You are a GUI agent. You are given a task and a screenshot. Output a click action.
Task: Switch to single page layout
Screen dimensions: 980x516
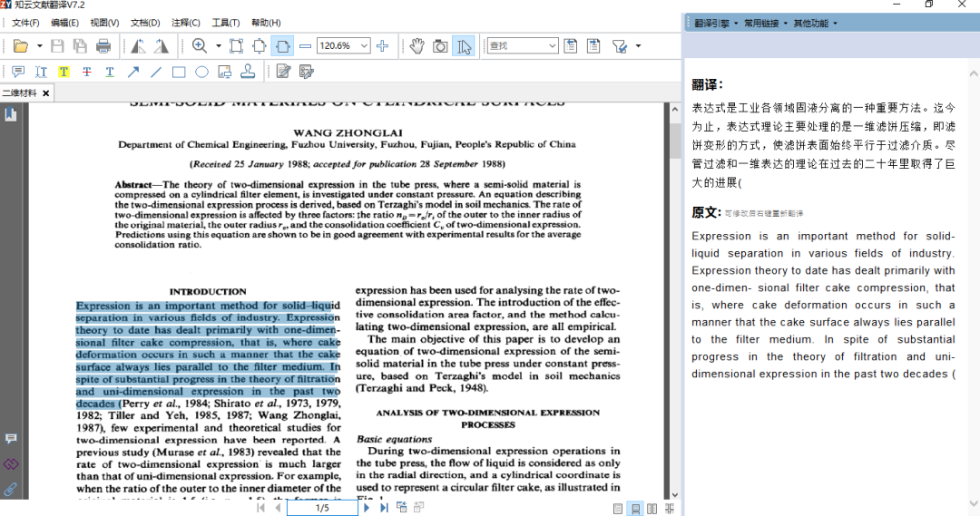click(618, 509)
